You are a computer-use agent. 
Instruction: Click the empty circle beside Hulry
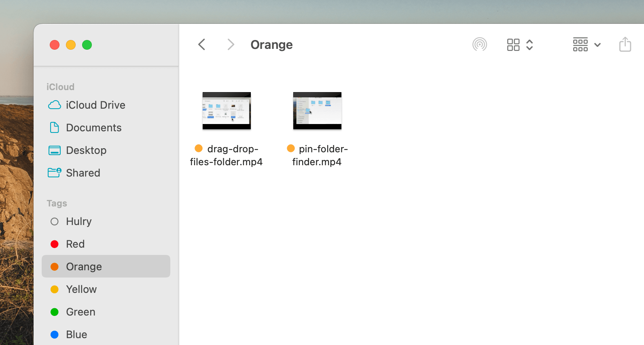pyautogui.click(x=55, y=221)
